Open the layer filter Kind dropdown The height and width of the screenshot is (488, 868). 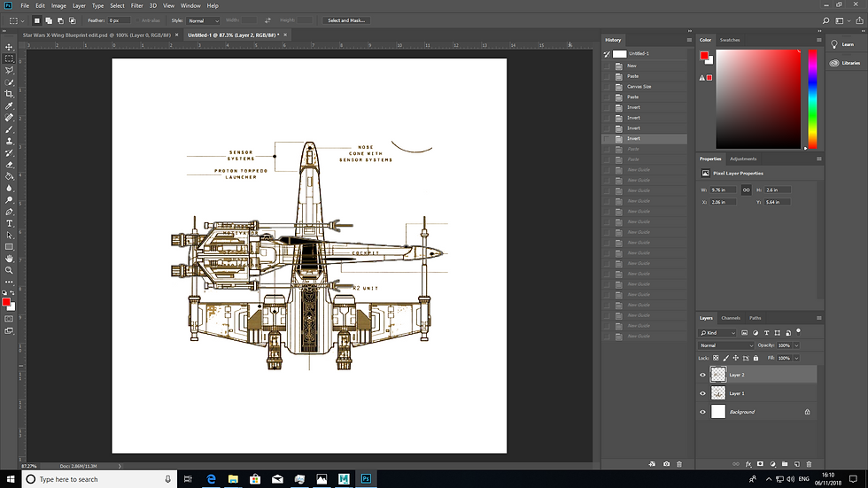click(717, 332)
